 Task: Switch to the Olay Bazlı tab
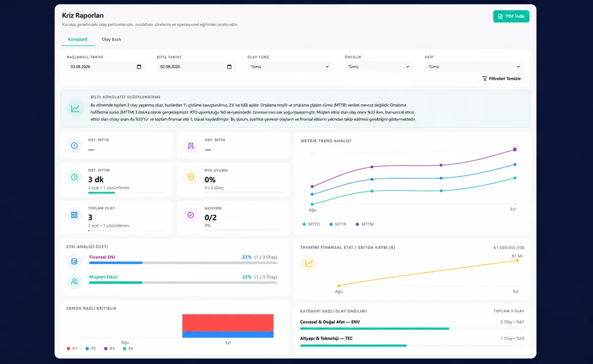pos(112,39)
